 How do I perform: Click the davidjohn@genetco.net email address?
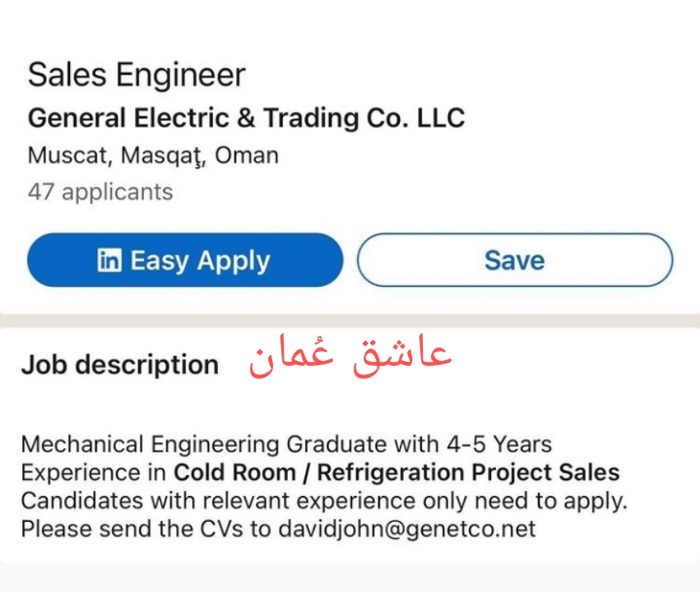click(x=406, y=529)
